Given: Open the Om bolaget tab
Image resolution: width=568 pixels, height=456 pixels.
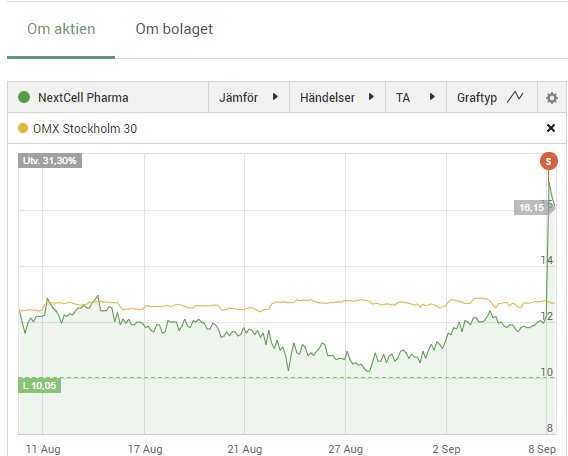Looking at the screenshot, I should pos(174,29).
